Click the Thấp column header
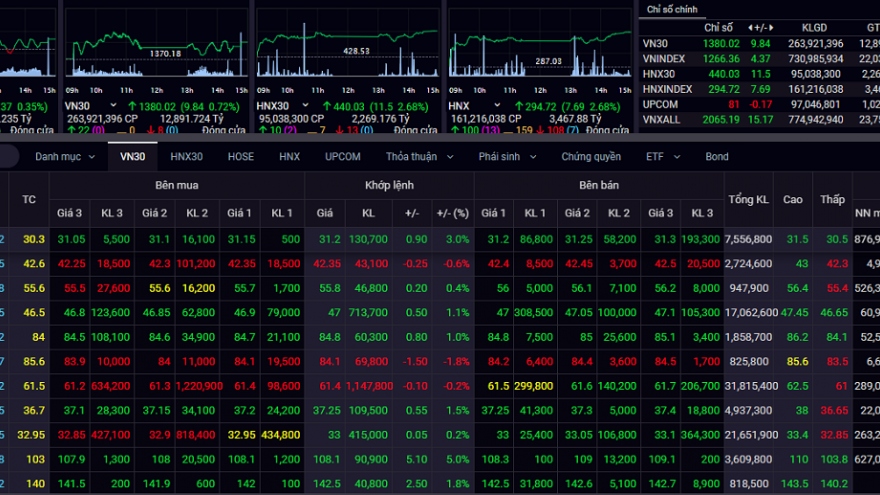Viewport: 880px width, 495px height. coord(832,199)
